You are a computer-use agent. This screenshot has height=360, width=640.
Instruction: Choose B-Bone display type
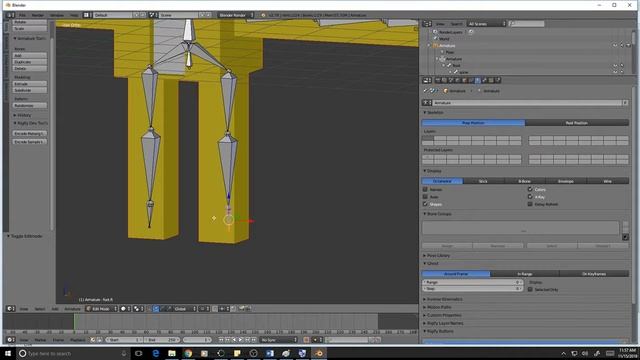click(x=524, y=181)
